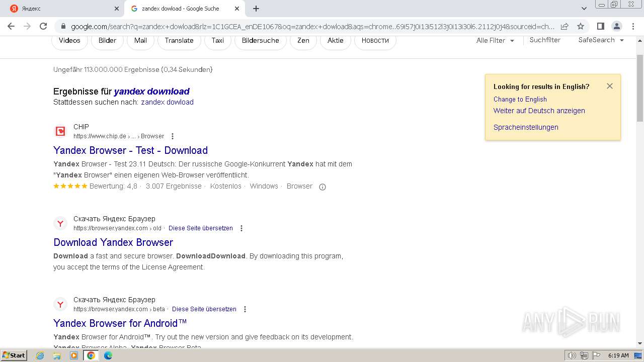Open more options for browser.yandex.com old result
644x362 pixels.
click(x=242, y=228)
